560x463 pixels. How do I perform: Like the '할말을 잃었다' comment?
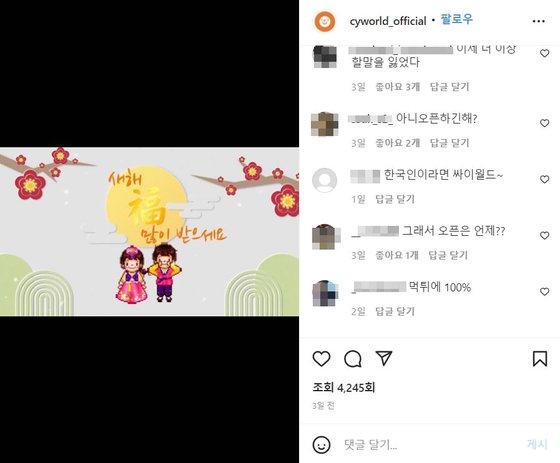pyautogui.click(x=544, y=53)
